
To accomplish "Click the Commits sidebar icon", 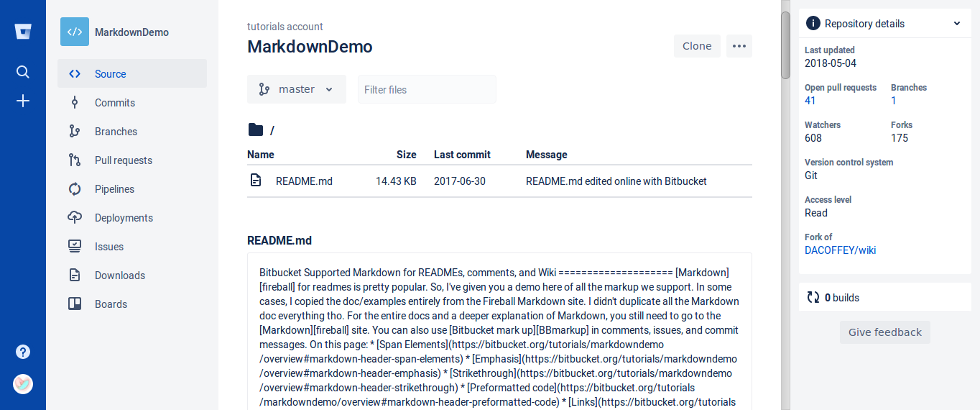I will click(75, 103).
